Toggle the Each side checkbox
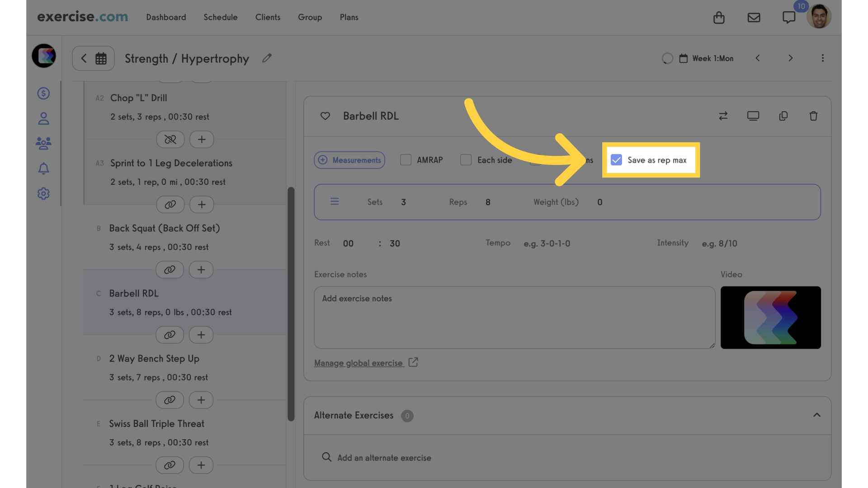Screen dimensions: 868x488 coord(466,160)
